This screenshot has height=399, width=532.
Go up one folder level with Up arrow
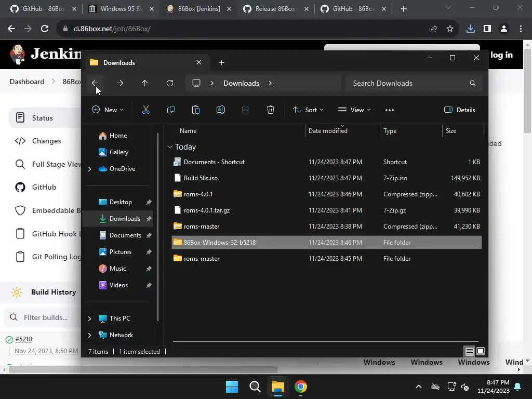pyautogui.click(x=144, y=83)
